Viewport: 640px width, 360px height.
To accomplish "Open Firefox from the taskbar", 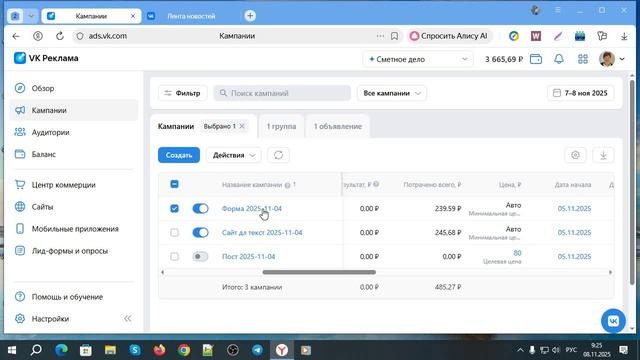I will point(160,350).
